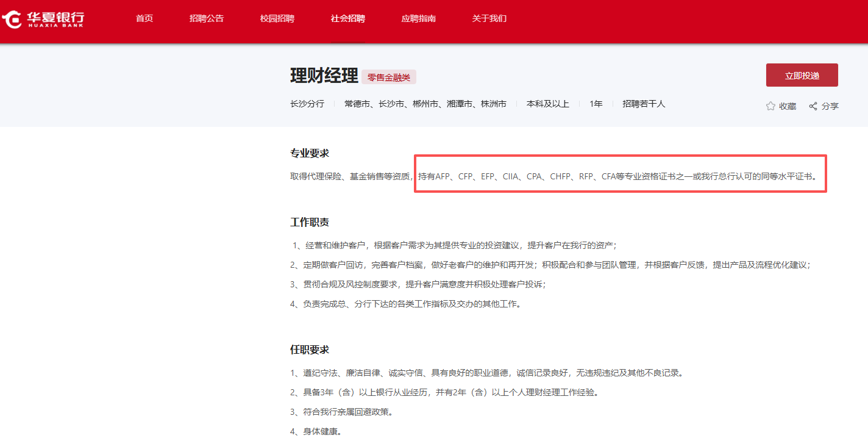This screenshot has height=438, width=868.
Task: Click the share icon for this job
Action: pyautogui.click(x=813, y=106)
